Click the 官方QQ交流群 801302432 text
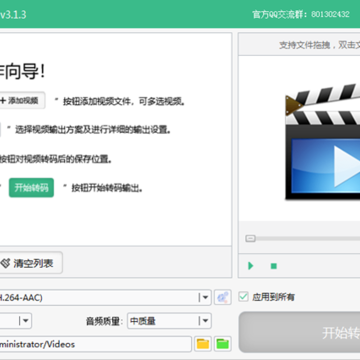This screenshot has width=360, height=360. point(301,14)
